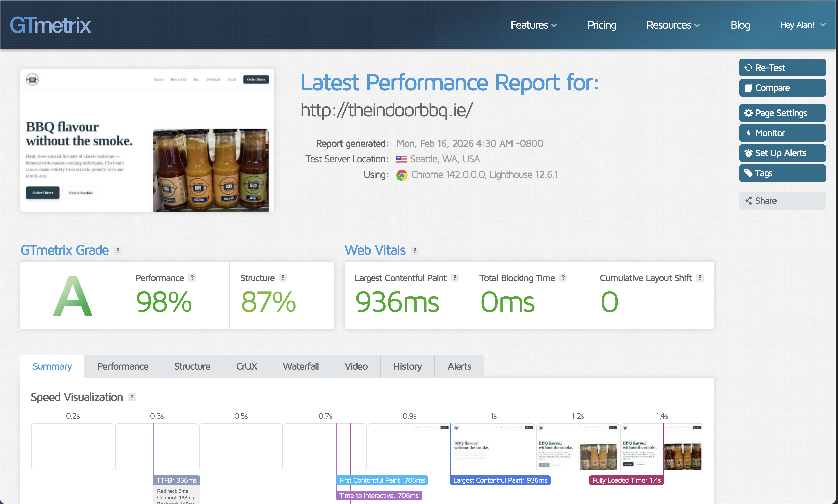Click the Re-Test button
This screenshot has height=504, width=838.
click(x=782, y=68)
